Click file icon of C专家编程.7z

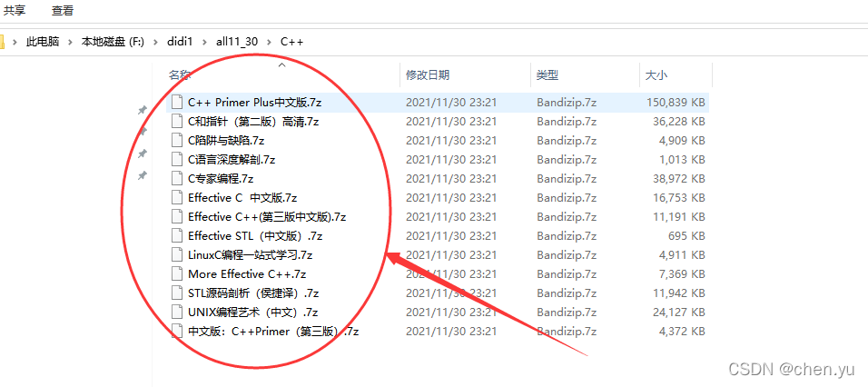click(177, 178)
